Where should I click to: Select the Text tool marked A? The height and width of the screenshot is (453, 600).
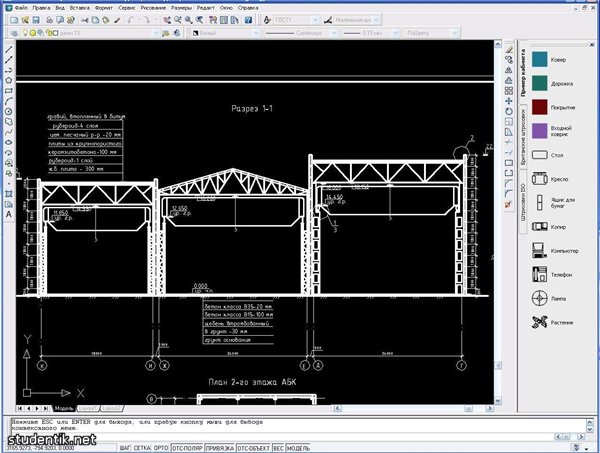[8, 215]
